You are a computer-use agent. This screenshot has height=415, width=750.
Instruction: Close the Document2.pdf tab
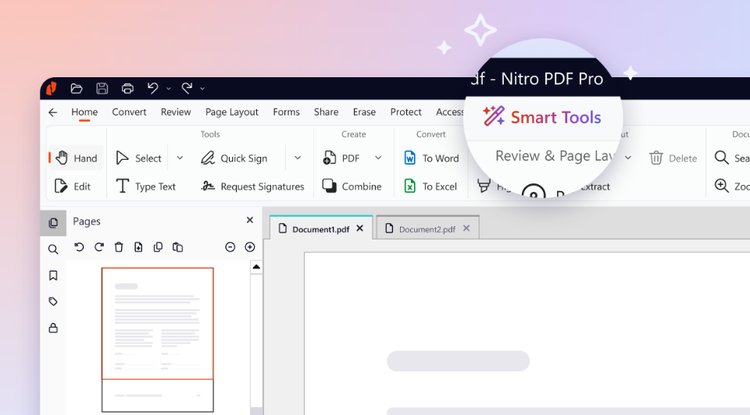(466, 229)
